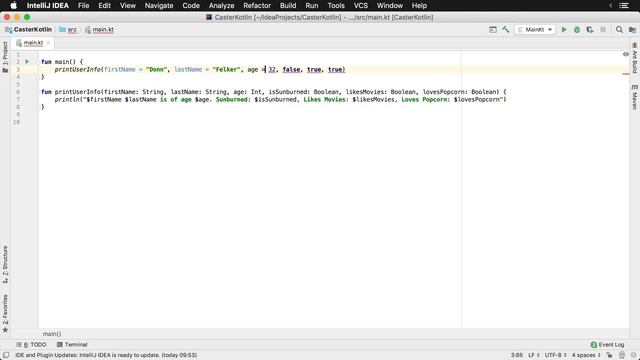Open the Analyze menu

[x=222, y=6]
